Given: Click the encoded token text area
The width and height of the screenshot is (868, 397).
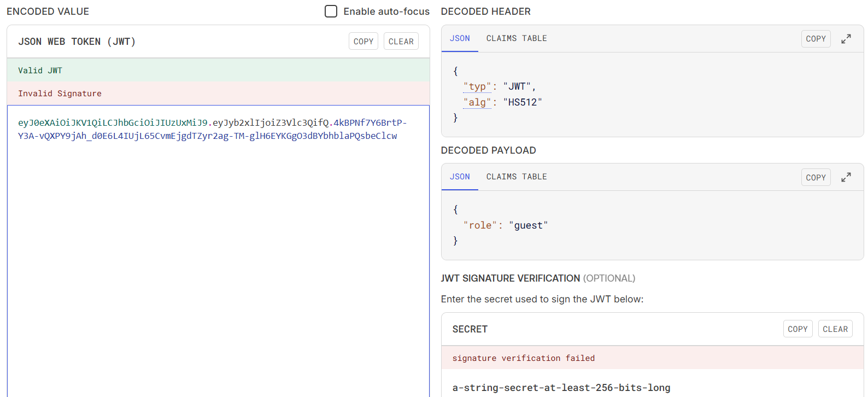Looking at the screenshot, I should 218,246.
